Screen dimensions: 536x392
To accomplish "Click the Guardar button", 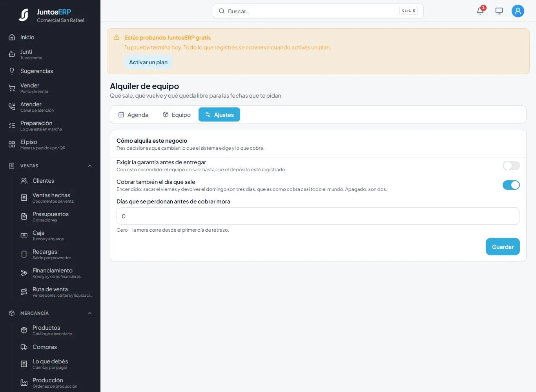I will point(503,247).
